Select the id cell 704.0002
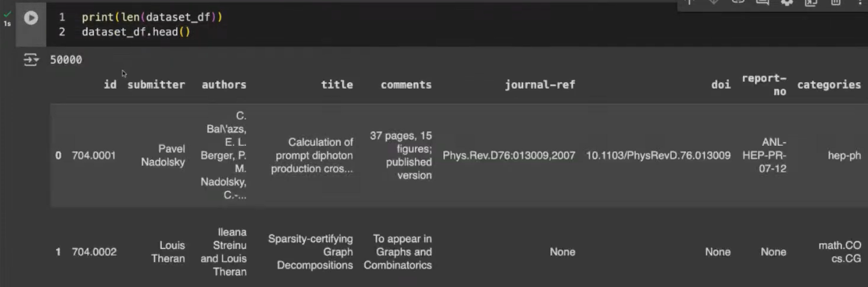 (x=94, y=252)
